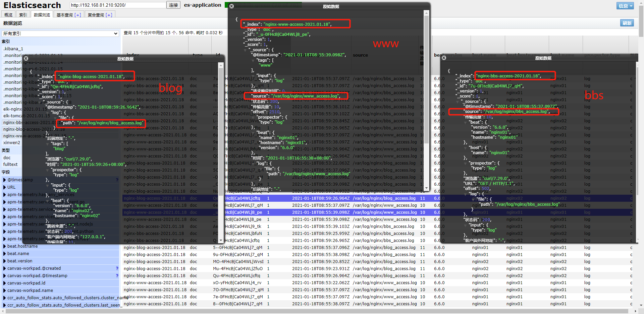Expand the beat.version field filter
Image resolution: width=644 pixels, height=314 pixels.
5,261
